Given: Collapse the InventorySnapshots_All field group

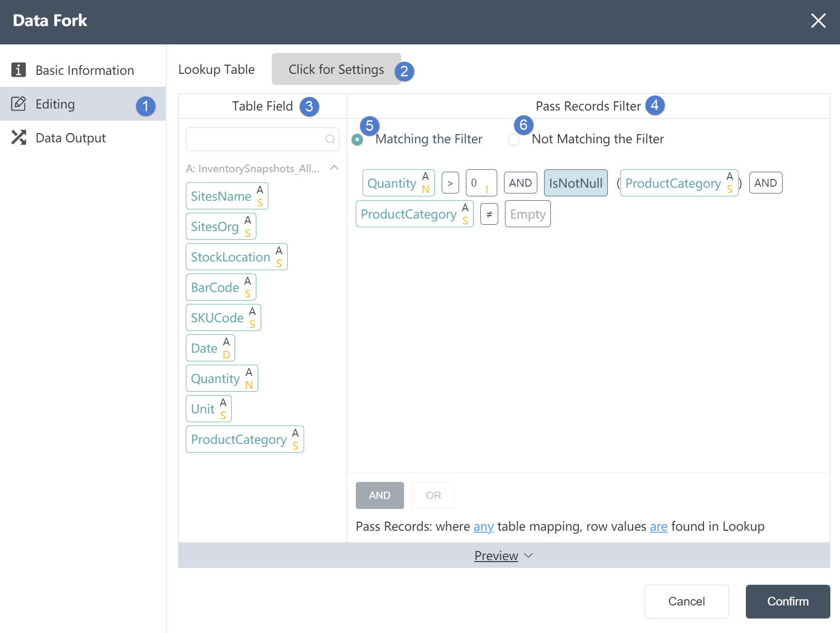Looking at the screenshot, I should [334, 168].
